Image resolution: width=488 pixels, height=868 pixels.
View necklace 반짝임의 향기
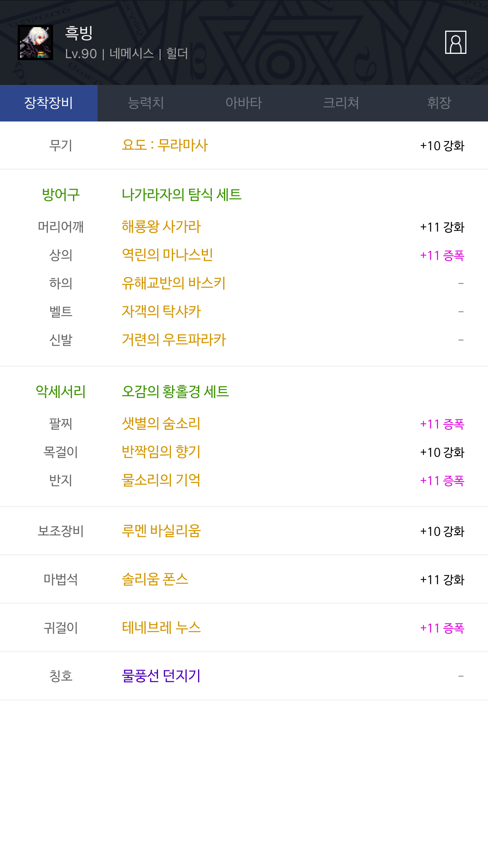click(x=161, y=452)
